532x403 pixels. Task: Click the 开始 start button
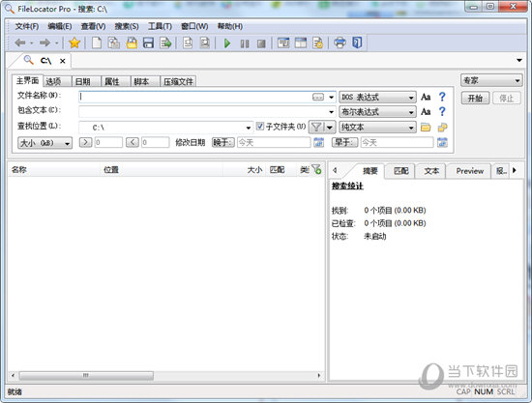click(x=475, y=99)
